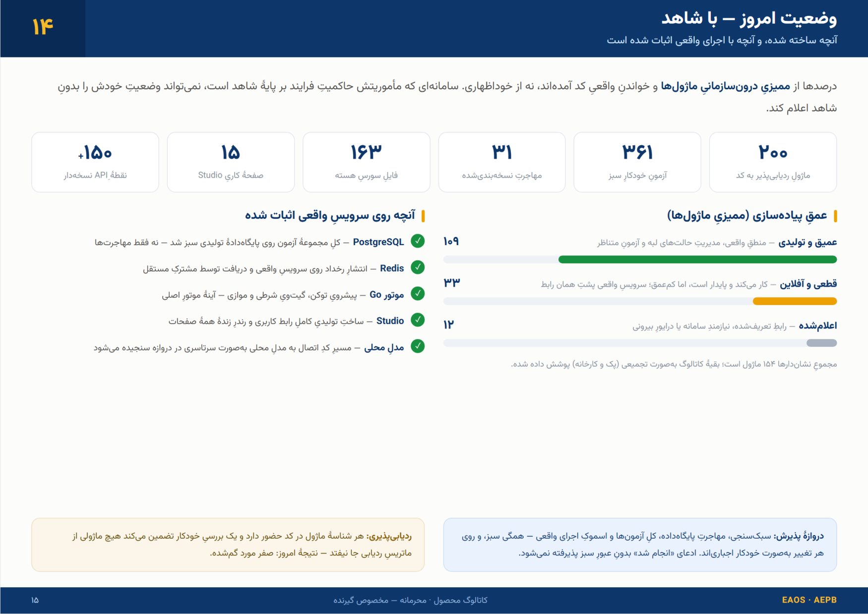The width and height of the screenshot is (868, 614).
Task: Click the yellow slide number ۱۴ badge
Action: [x=43, y=27]
